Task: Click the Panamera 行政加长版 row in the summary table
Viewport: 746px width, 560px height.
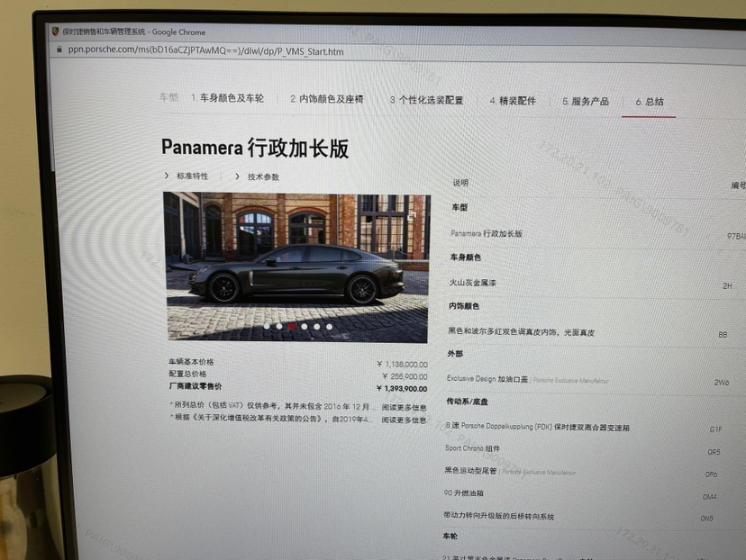Action: [x=597, y=234]
